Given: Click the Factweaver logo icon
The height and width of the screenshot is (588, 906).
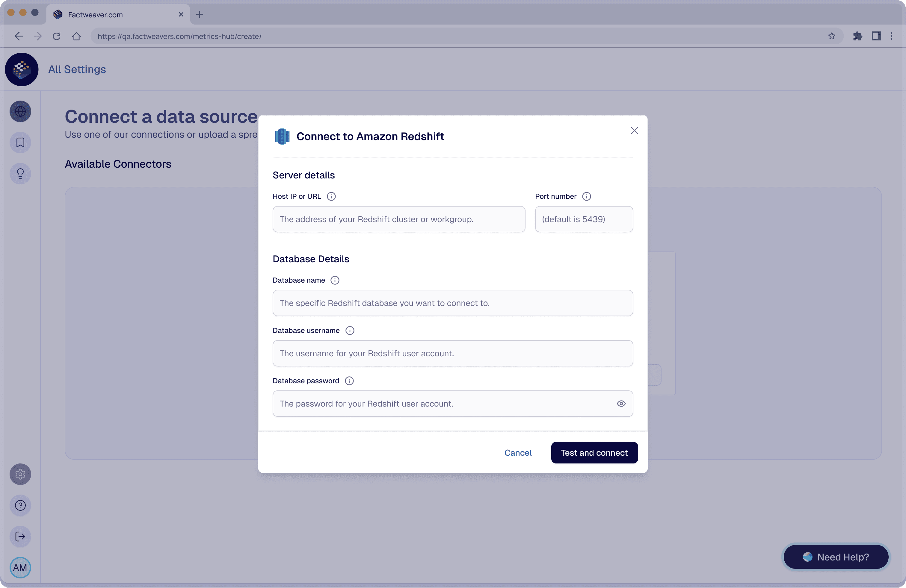Looking at the screenshot, I should click(x=22, y=69).
